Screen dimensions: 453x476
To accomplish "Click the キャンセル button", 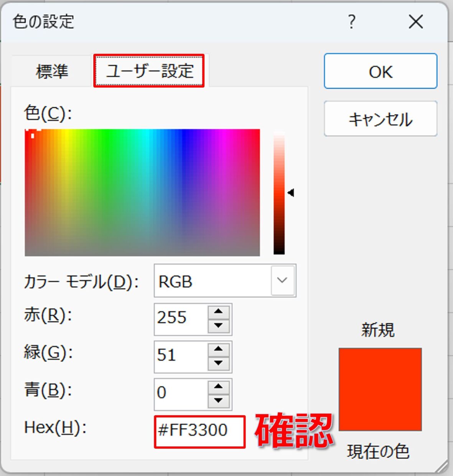I will click(x=381, y=119).
